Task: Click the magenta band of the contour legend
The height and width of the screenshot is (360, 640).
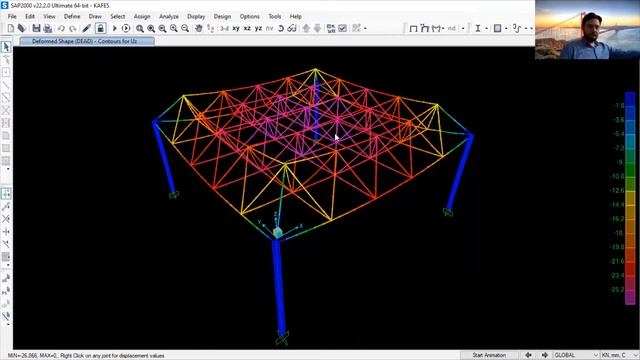Action: click(630, 297)
